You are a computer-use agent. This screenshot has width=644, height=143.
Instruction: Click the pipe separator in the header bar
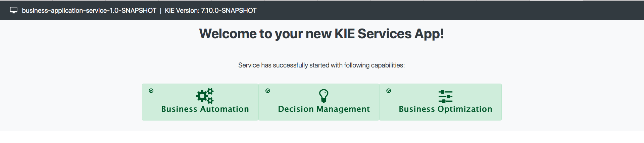(x=160, y=10)
